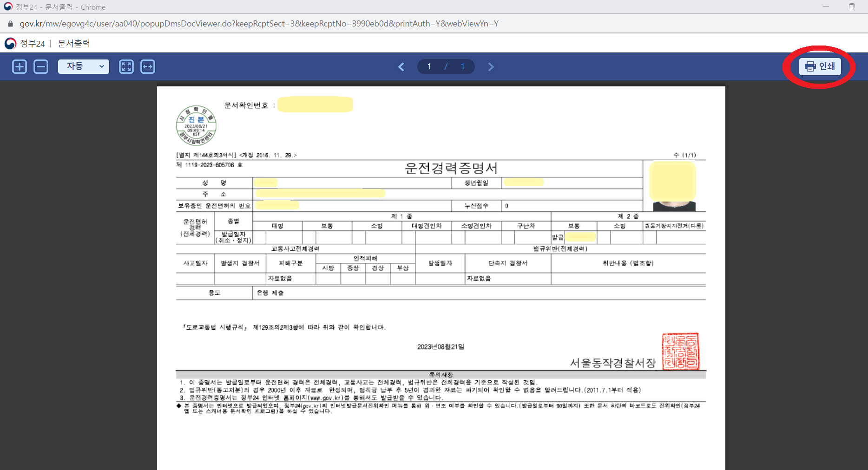
Task: Click the current page number field
Action: [429, 66]
